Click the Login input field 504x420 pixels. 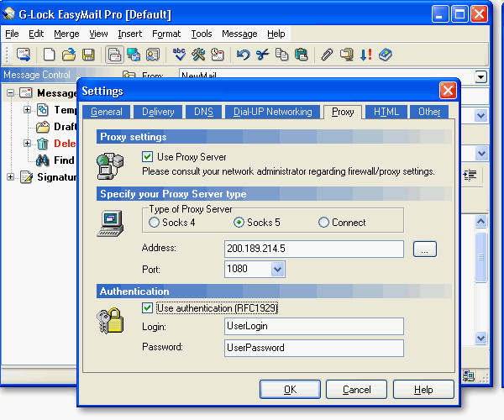coord(314,327)
